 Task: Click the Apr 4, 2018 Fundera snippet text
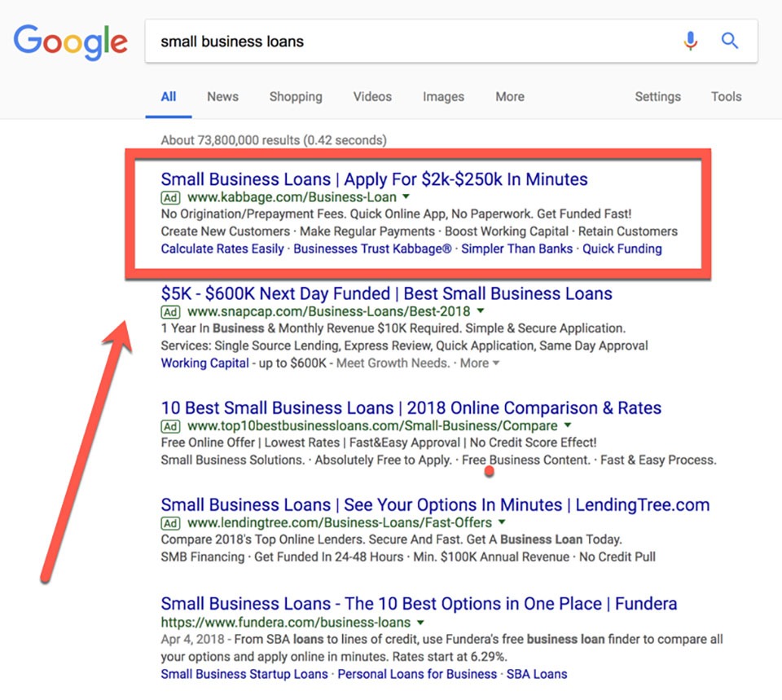click(442, 648)
